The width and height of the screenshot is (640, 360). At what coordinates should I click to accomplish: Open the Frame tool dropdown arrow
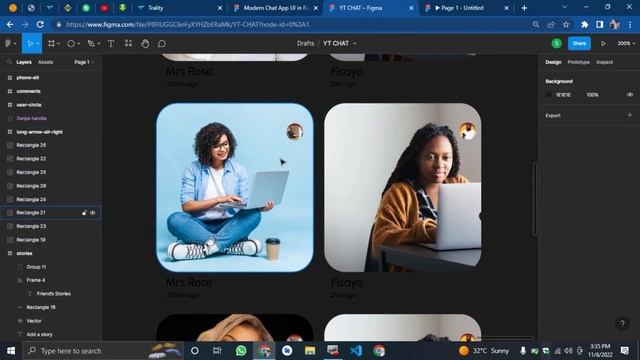pos(58,44)
